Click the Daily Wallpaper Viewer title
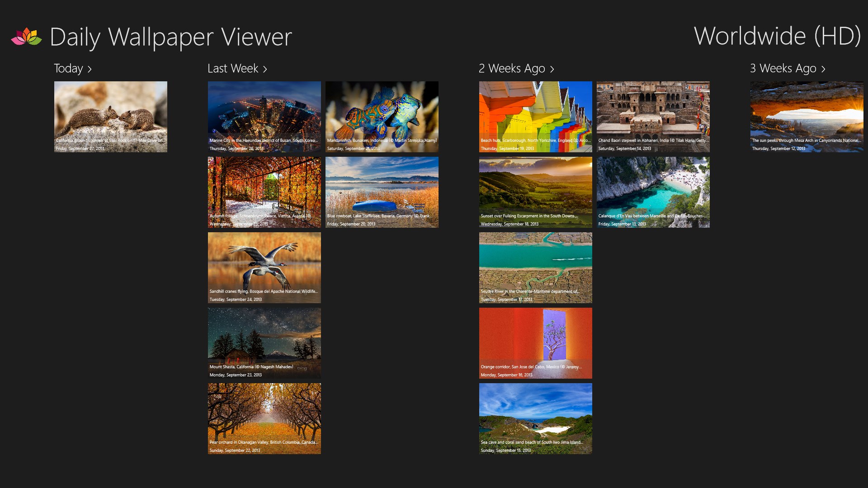Image resolution: width=868 pixels, height=488 pixels. 170,37
